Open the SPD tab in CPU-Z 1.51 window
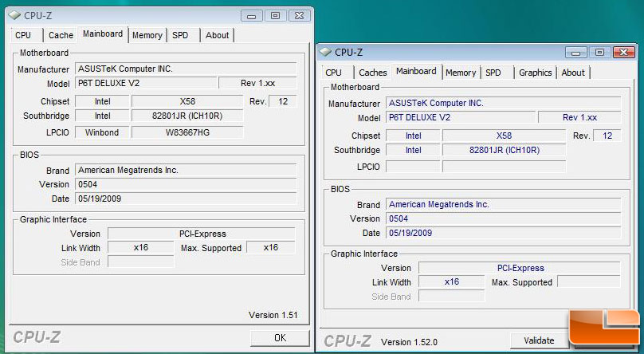The image size is (644, 354). pyautogui.click(x=180, y=35)
